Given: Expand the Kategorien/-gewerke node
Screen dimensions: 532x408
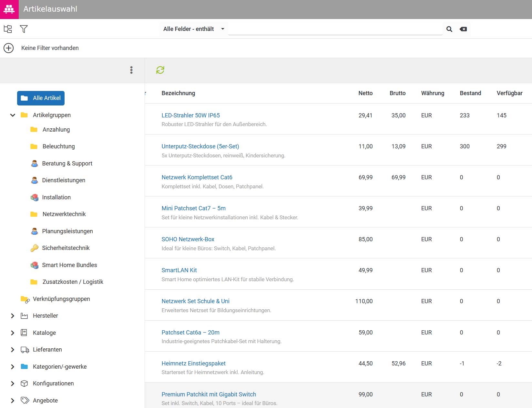Looking at the screenshot, I should click(13, 367).
